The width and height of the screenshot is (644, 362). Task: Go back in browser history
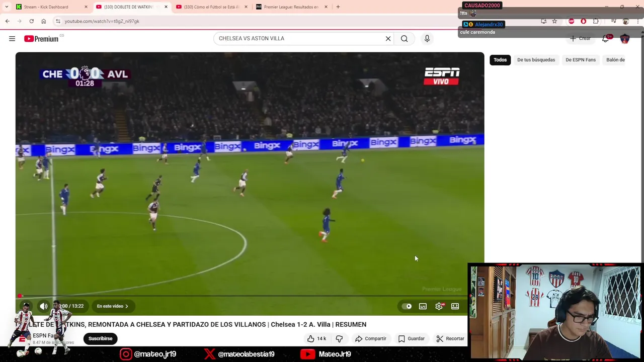click(x=7, y=21)
